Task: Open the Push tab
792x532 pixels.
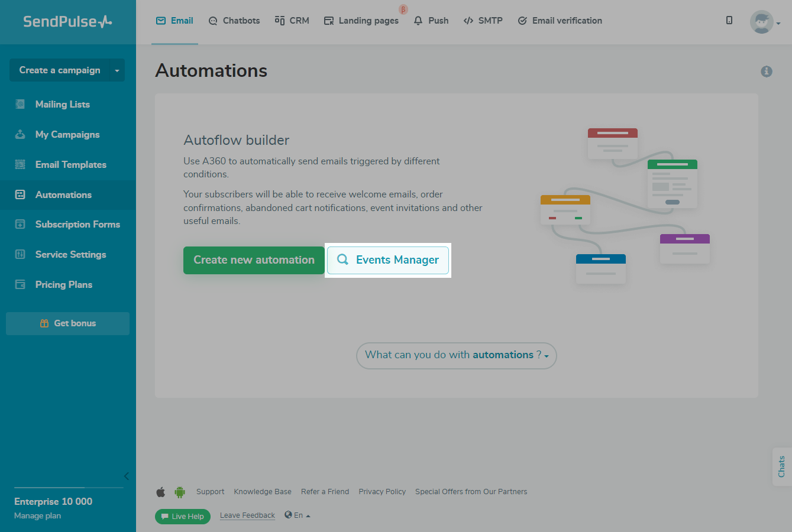Action: tap(431, 21)
